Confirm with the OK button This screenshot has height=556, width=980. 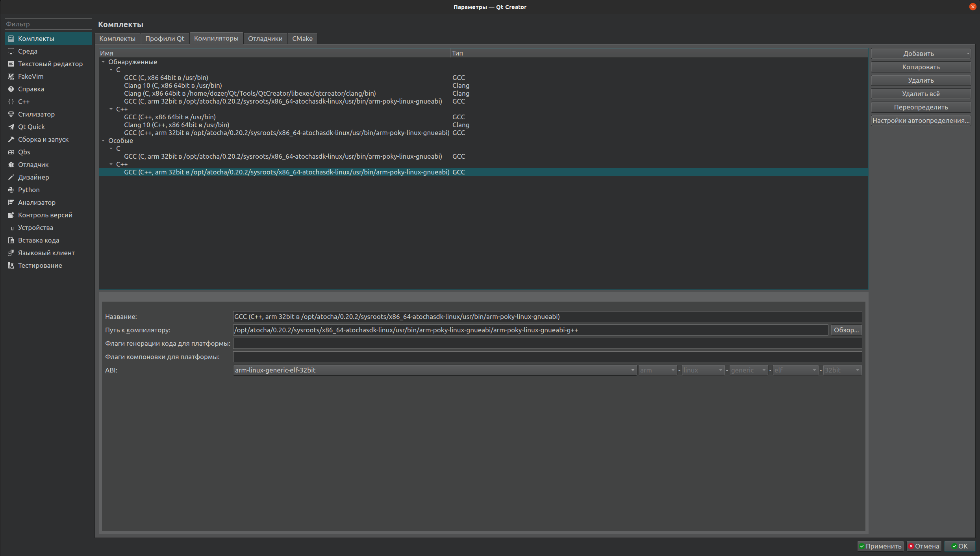coord(959,546)
